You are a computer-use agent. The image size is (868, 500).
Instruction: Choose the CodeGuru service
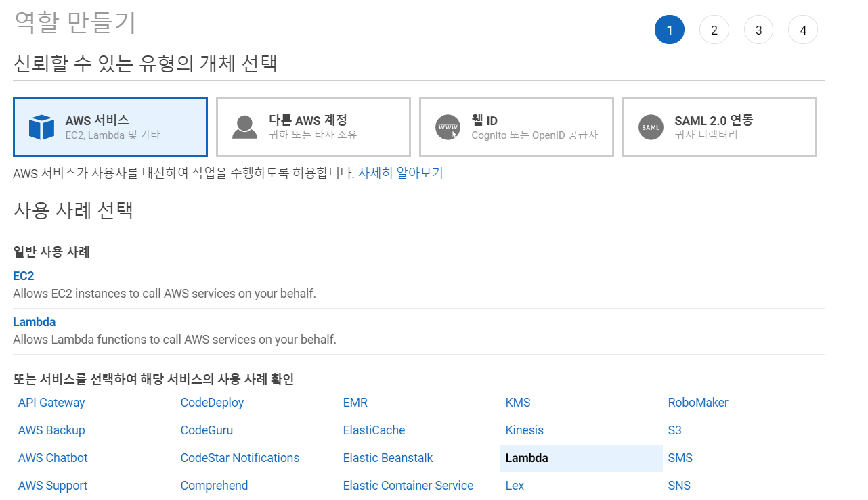207,430
